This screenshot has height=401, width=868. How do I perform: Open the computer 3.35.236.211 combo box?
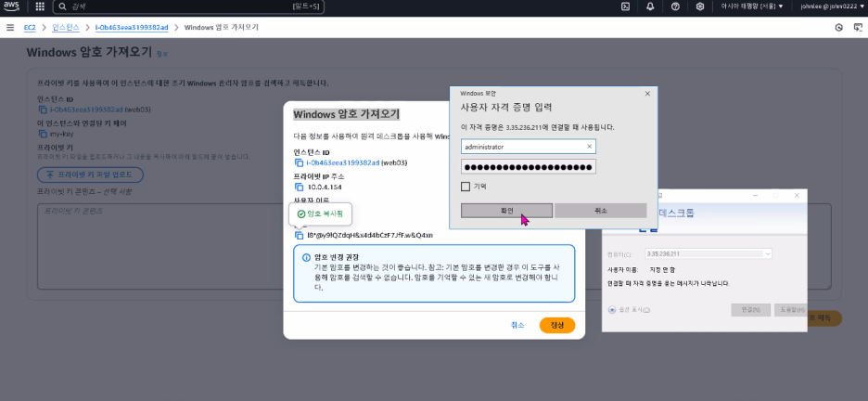(x=708, y=253)
